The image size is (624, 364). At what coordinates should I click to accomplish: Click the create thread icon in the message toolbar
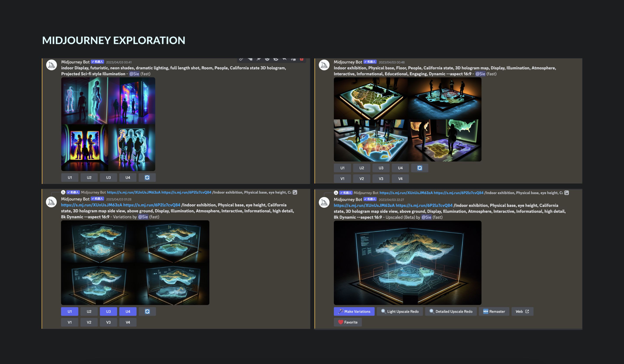point(293,59)
